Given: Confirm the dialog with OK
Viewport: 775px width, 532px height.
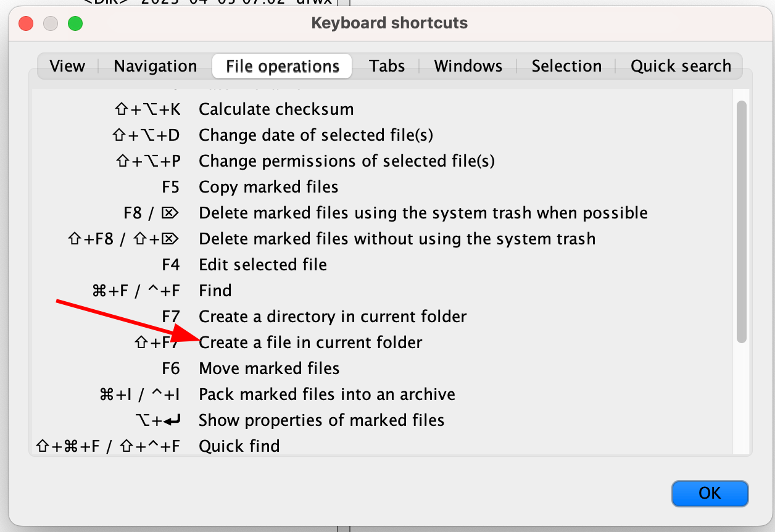Looking at the screenshot, I should [710, 493].
